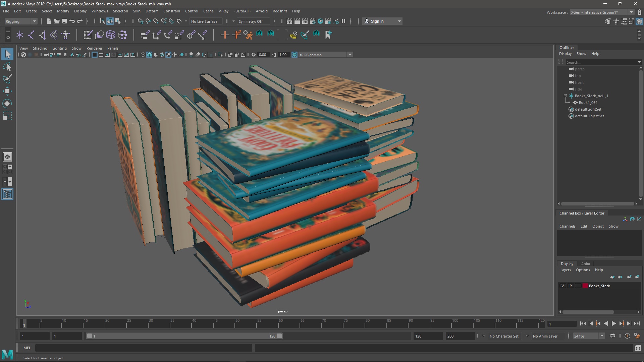
Task: Activate the Lasso select tool
Action: point(7,67)
